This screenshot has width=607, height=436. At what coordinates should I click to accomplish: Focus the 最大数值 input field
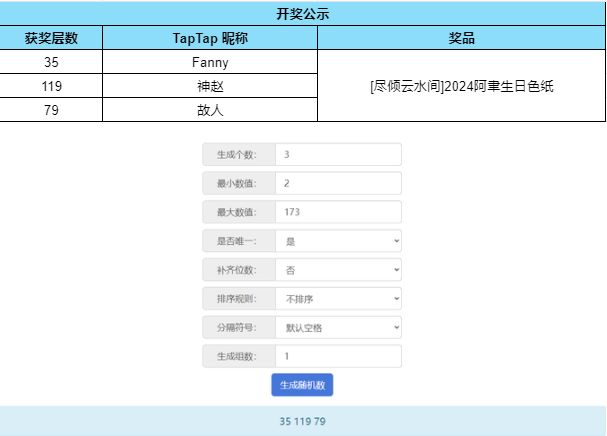tap(338, 212)
